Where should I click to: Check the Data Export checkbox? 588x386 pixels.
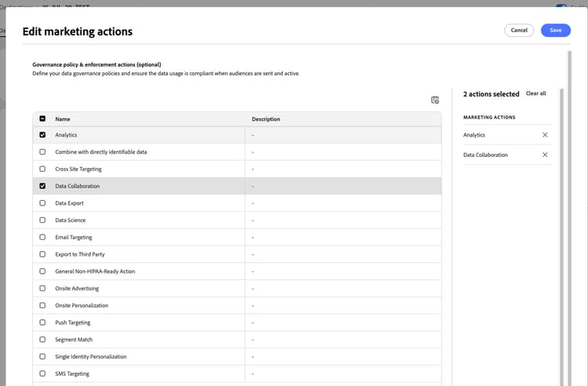pos(42,203)
